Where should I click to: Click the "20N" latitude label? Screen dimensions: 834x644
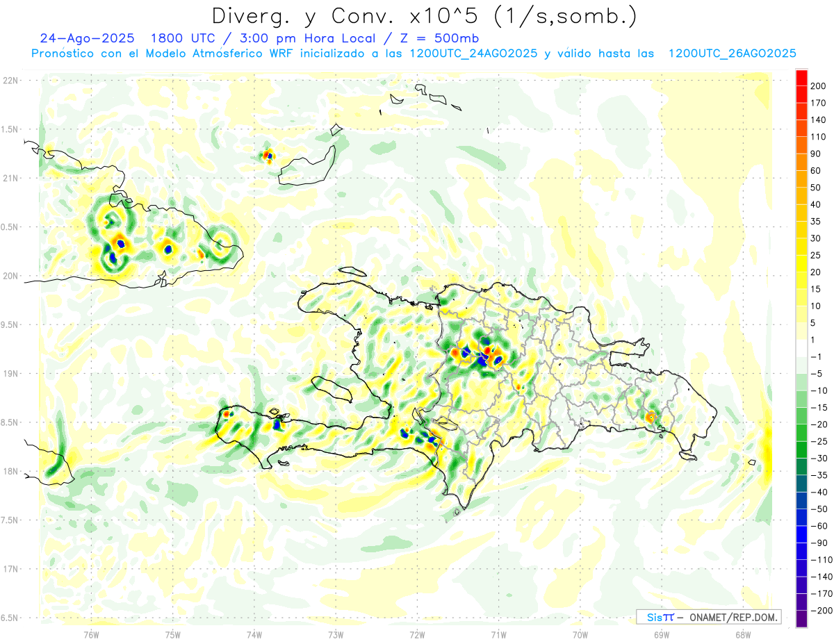(x=10, y=276)
